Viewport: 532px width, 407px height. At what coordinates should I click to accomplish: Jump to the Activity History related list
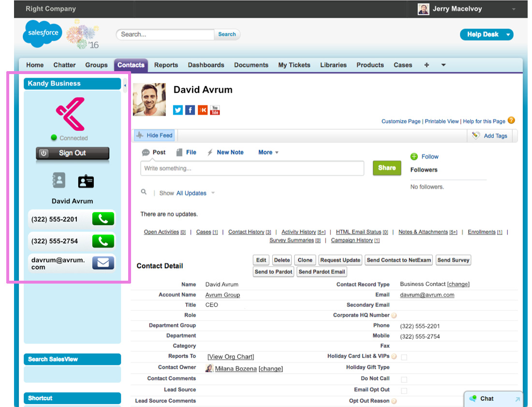point(303,232)
